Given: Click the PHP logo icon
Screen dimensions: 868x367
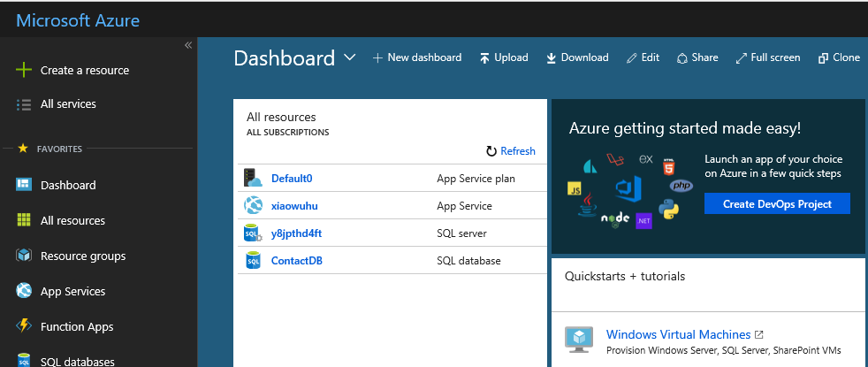Looking at the screenshot, I should [x=681, y=186].
